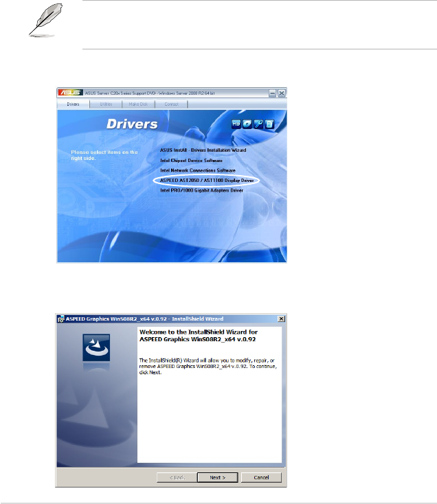Click the wrench technical support icon
The height and width of the screenshot is (504, 437).
[258, 124]
